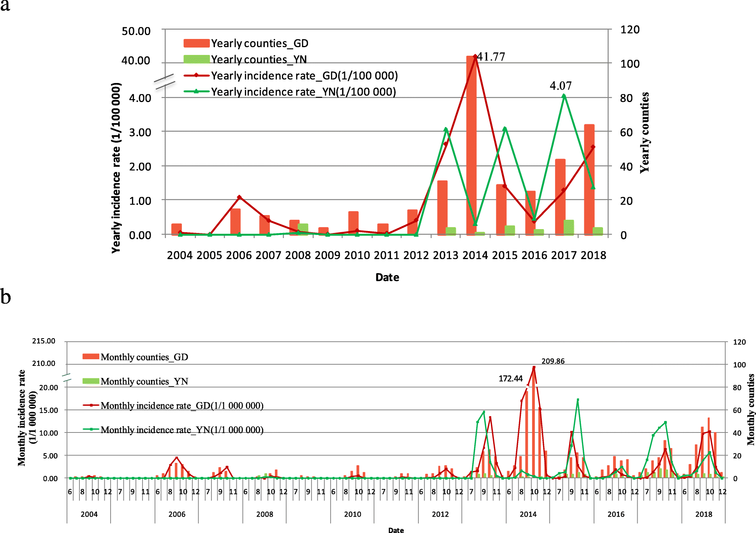
Task: Select the 2017 year label in chart a
Action: click(564, 255)
